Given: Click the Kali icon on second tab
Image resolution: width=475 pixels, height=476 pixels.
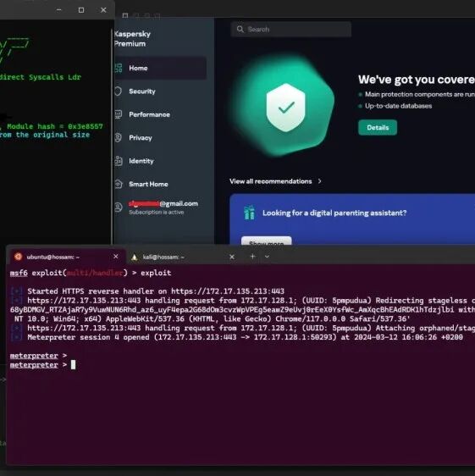Looking at the screenshot, I should tap(134, 257).
